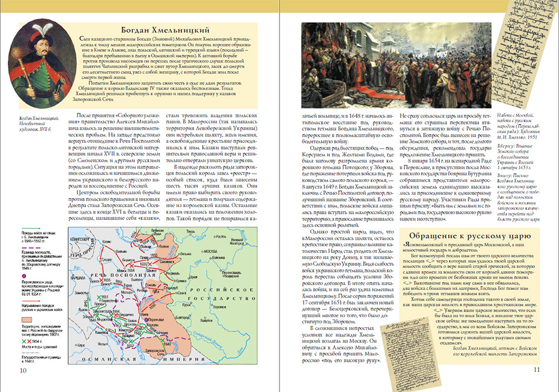Open the Pereyaslav Rada painting by Khmelko

[396, 65]
